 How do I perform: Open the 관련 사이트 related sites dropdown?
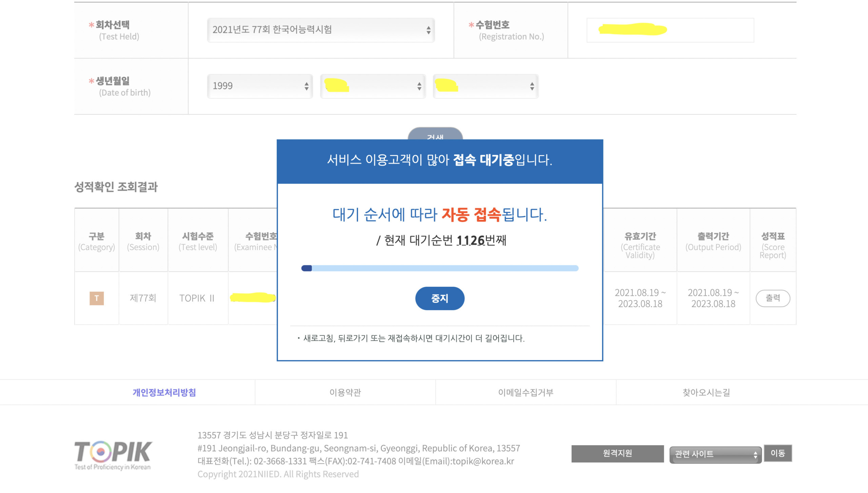715,455
